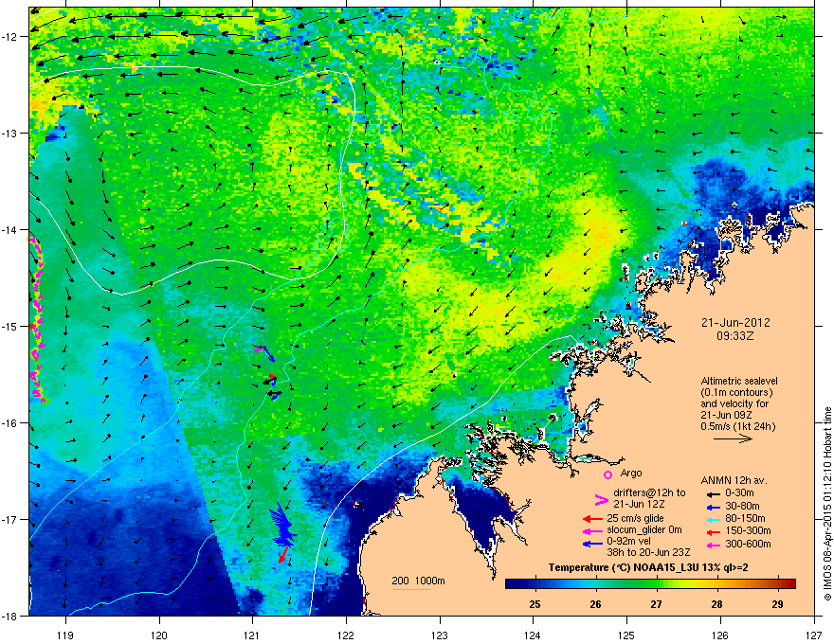This screenshot has height=644, width=834.
Task: Click the colour bar label '25'
Action: pos(535,604)
